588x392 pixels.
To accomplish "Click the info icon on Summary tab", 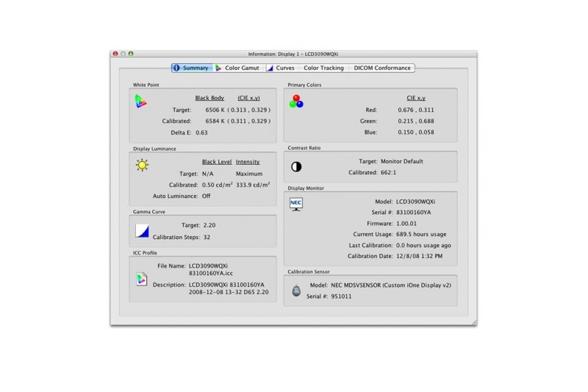I will pos(176,68).
